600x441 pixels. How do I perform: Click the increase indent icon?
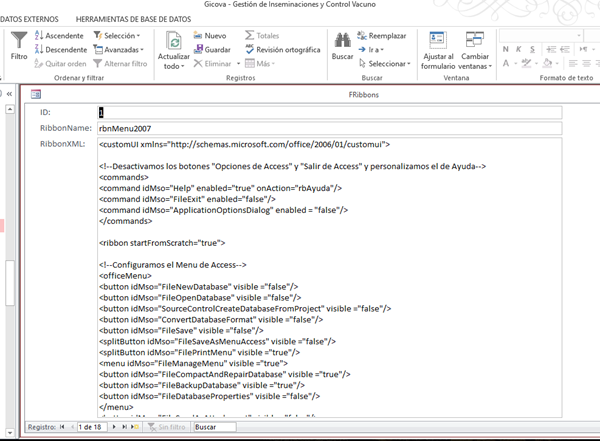pos(551,49)
